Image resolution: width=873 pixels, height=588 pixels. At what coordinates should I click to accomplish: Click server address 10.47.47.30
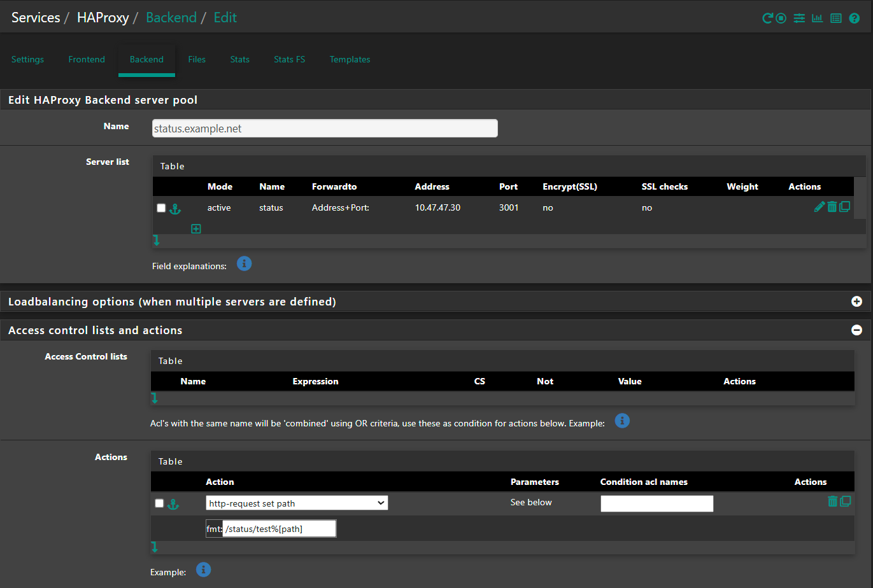coord(437,207)
